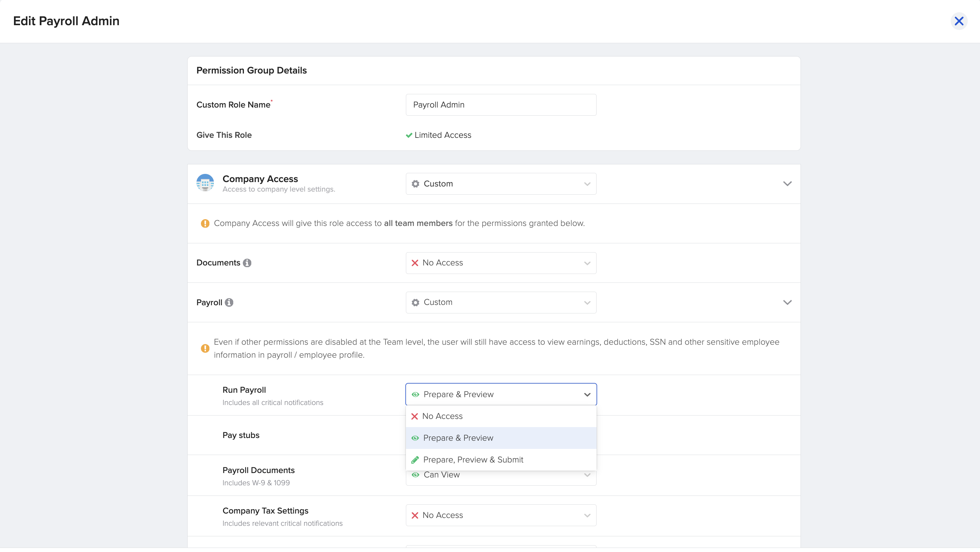Click the red X icon in Company Tax Settings selector
Image resolution: width=980 pixels, height=552 pixels.
(x=415, y=515)
